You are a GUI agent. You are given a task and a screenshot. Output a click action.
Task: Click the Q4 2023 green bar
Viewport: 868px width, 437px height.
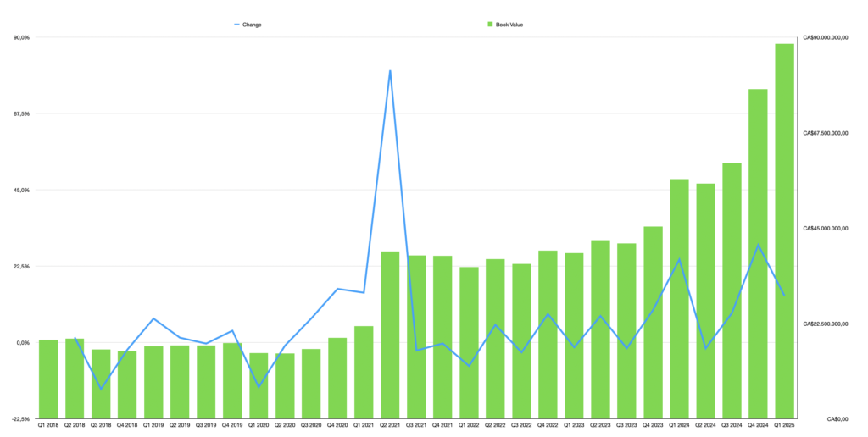click(653, 322)
